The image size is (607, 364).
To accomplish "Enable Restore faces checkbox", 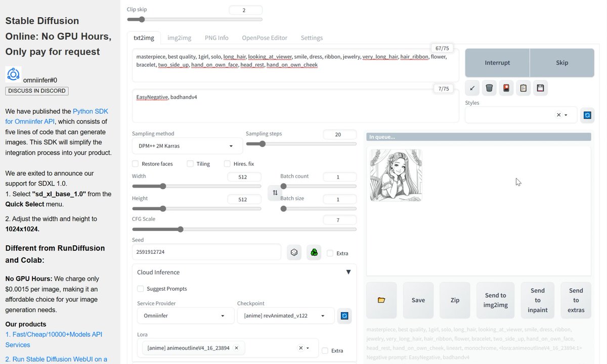I will click(x=135, y=164).
